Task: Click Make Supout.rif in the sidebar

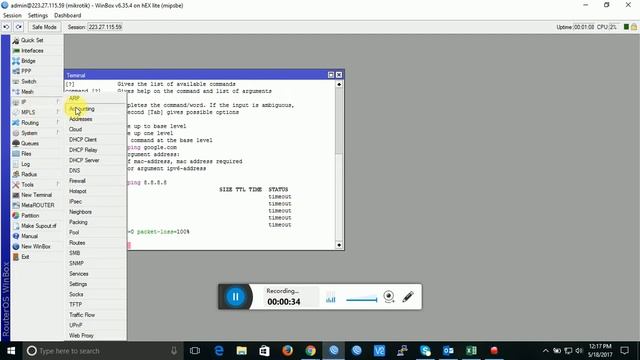Action: tap(37, 226)
